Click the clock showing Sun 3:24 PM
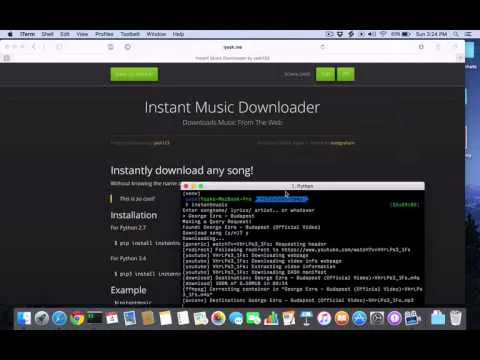 click(x=431, y=34)
